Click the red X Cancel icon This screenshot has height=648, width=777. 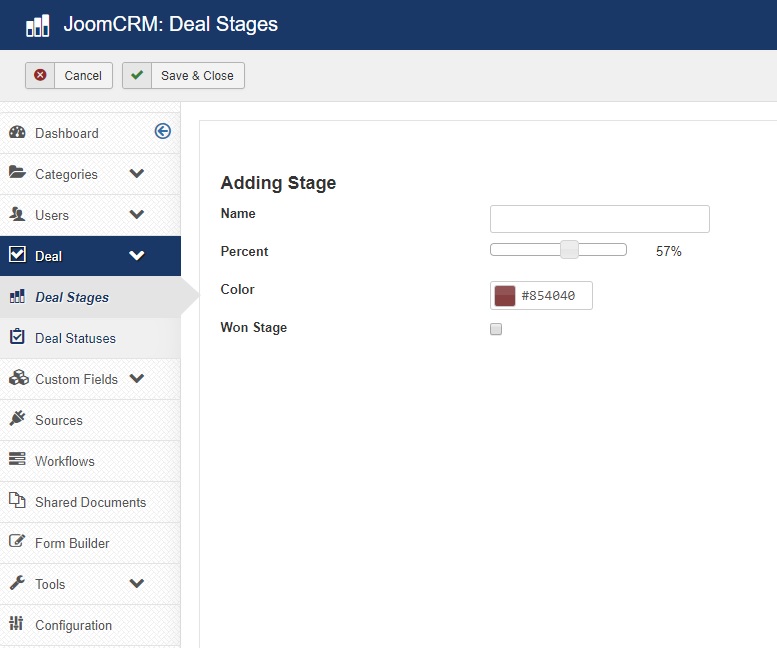(40, 75)
